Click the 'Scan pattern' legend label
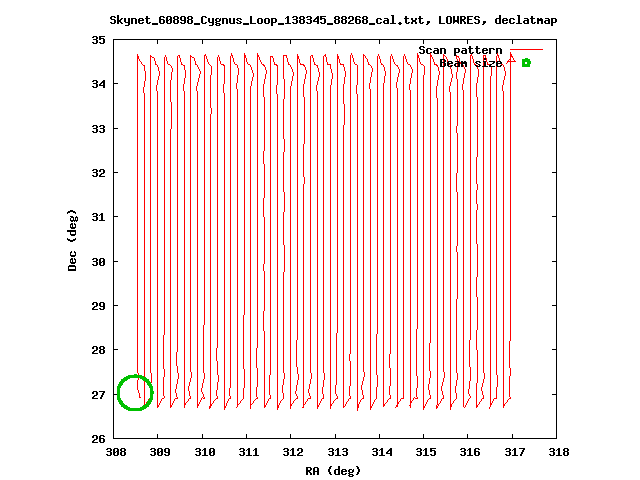Image resolution: width=640 pixels, height=480 pixels. pos(460,50)
